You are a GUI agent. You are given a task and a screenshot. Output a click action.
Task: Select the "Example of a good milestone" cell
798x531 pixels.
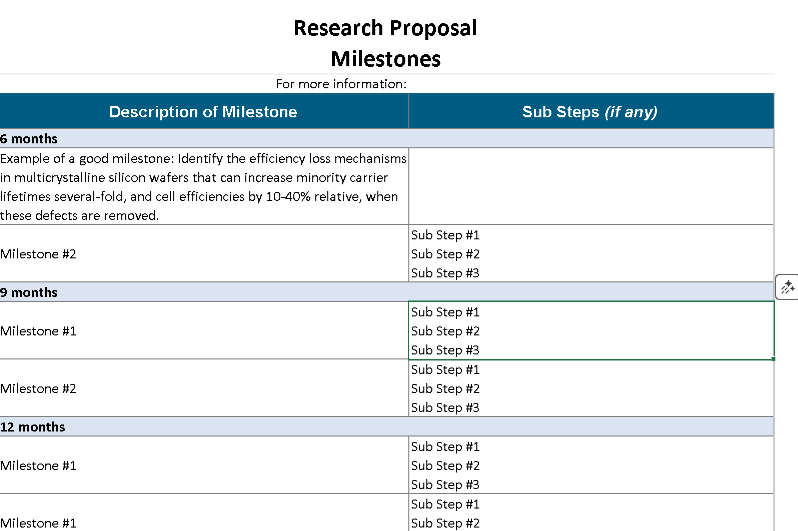tap(204, 187)
